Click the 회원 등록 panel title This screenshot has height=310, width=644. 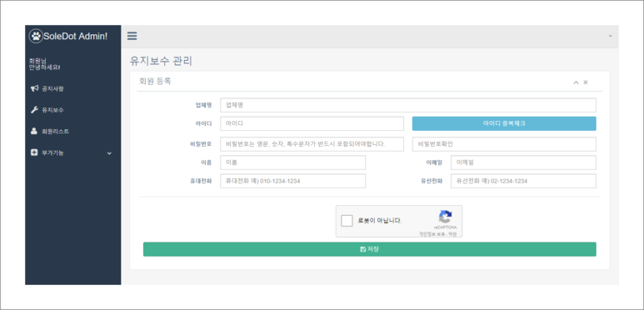click(155, 82)
